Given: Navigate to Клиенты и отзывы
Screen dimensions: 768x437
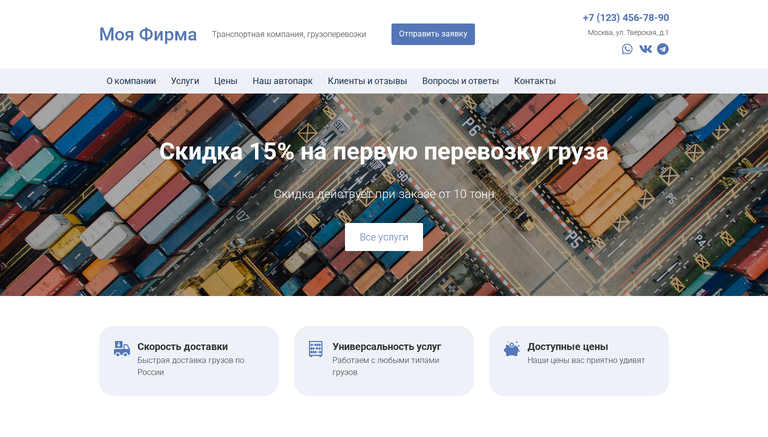Looking at the screenshot, I should click(x=367, y=81).
